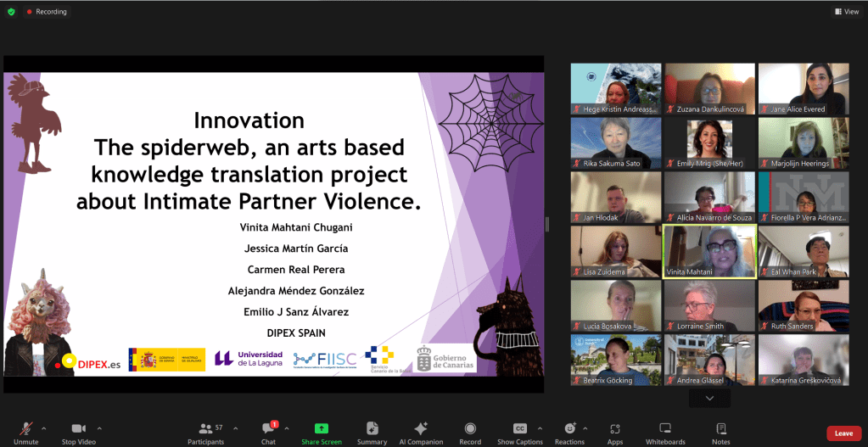Image resolution: width=868 pixels, height=447 pixels.
Task: Launch the AI Companion
Action: pyautogui.click(x=421, y=429)
